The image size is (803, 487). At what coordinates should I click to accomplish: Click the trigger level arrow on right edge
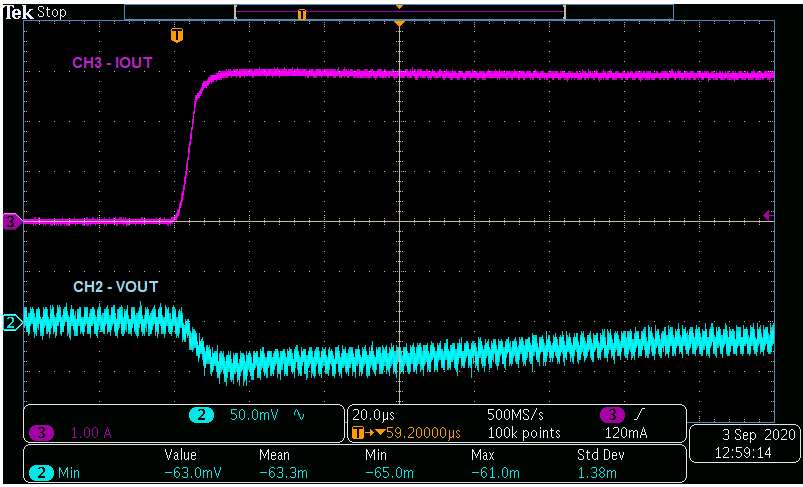pos(767,215)
